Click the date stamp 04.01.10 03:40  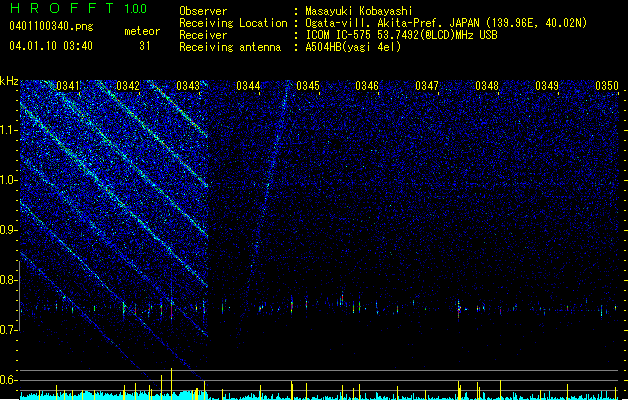click(51, 46)
